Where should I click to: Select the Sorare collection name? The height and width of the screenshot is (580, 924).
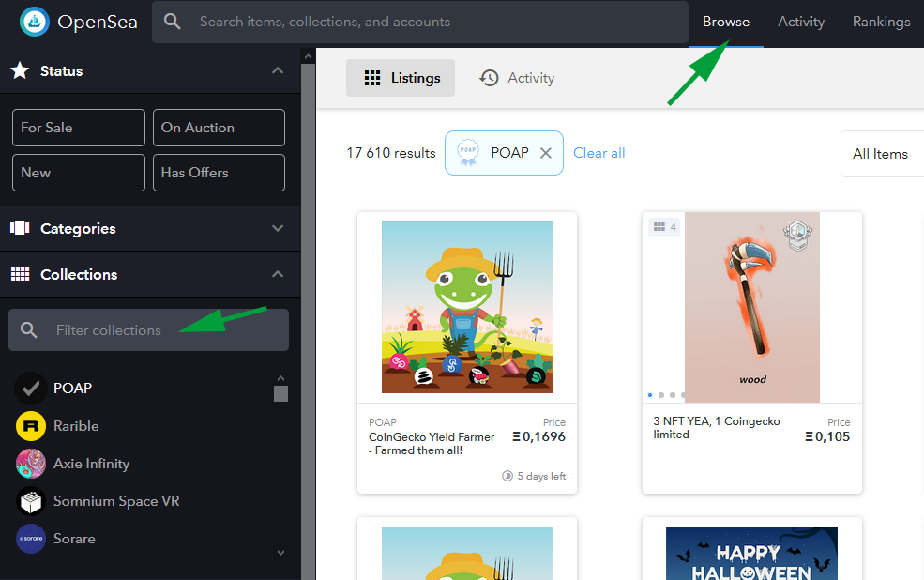coord(74,539)
